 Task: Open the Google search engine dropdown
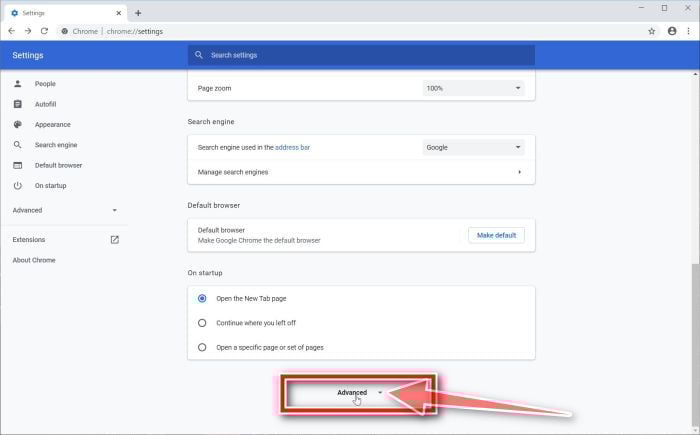coord(473,147)
